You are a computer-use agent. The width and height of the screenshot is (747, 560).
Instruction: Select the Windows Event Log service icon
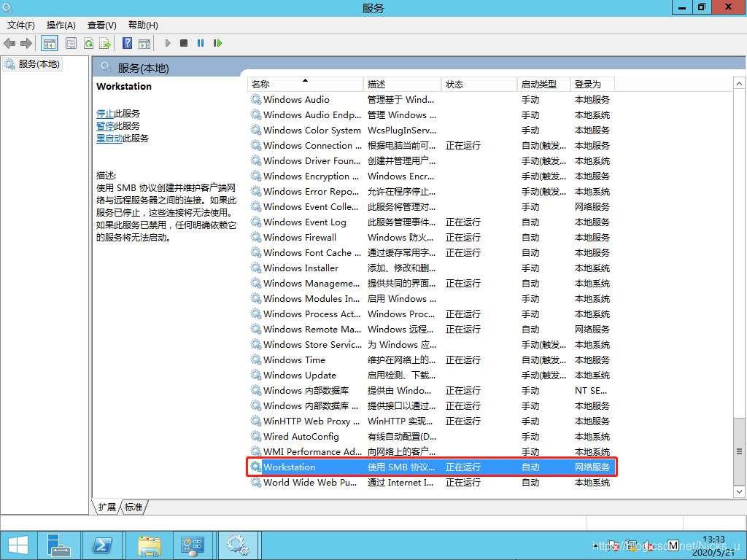click(x=256, y=222)
